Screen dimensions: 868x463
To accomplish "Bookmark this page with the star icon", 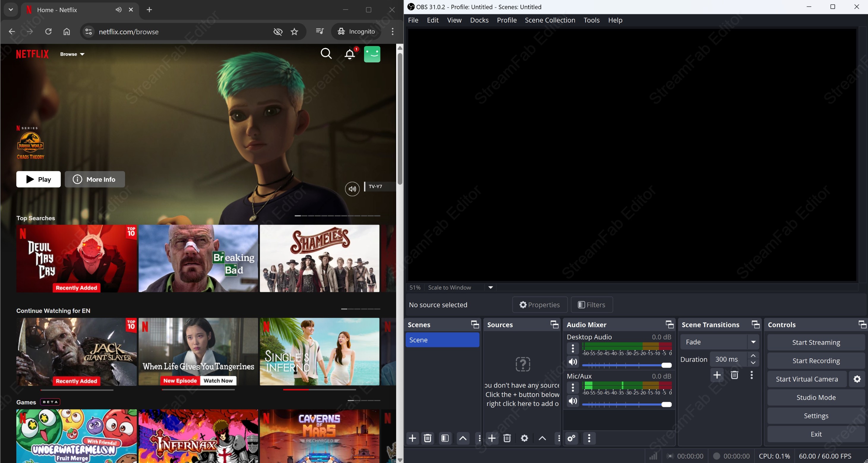I will tap(295, 32).
